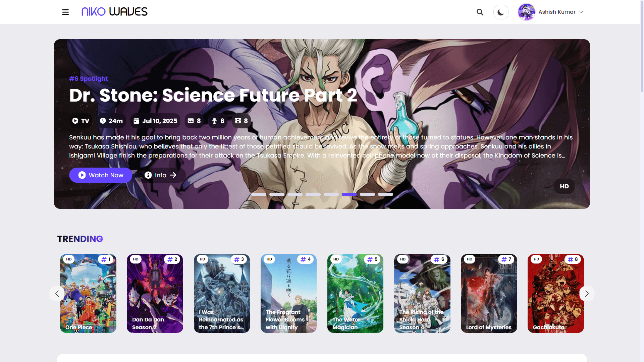Viewport: 644px width, 362px height.
Task: Open the hamburger menu
Action: 65,12
